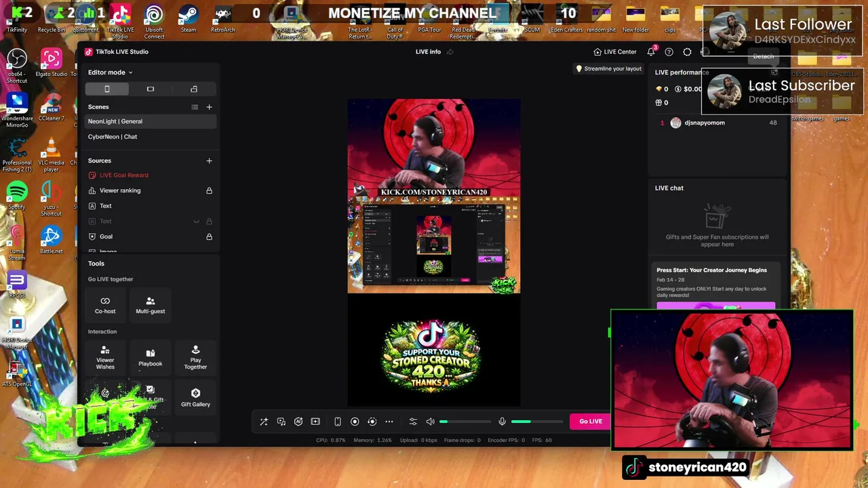Expand the Editor mode dropdown

click(111, 73)
